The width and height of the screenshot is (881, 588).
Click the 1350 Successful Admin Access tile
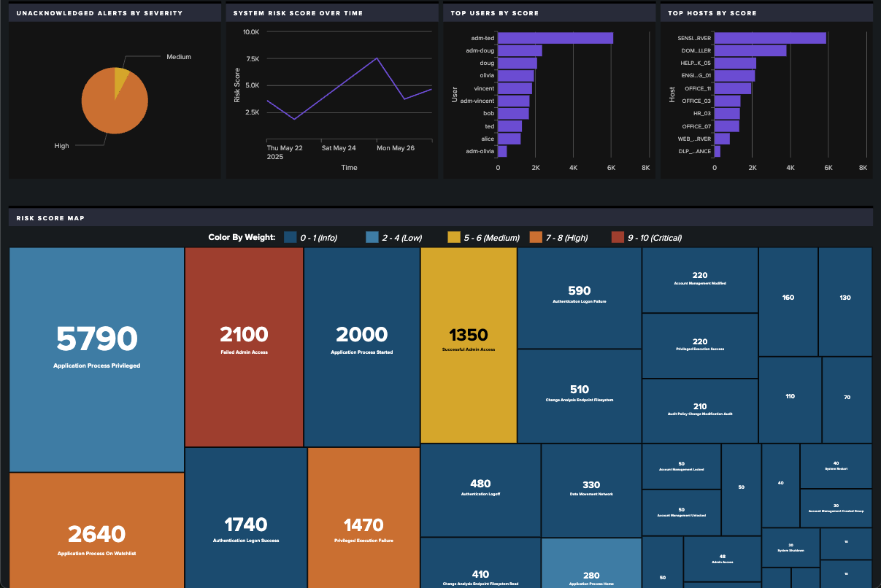point(469,345)
